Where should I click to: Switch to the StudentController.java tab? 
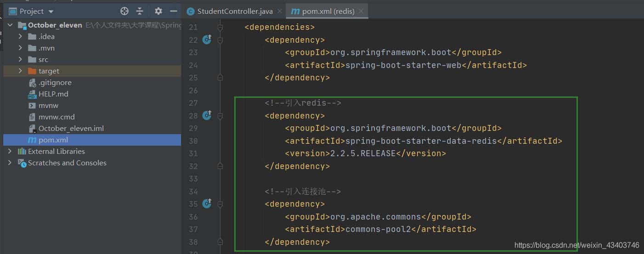coord(235,11)
